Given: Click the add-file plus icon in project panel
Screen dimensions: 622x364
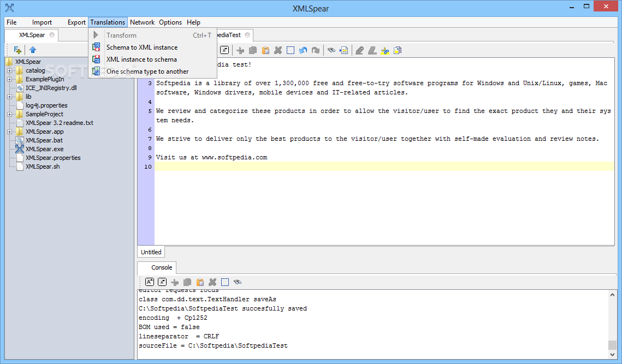Looking at the screenshot, I should pos(17,50).
